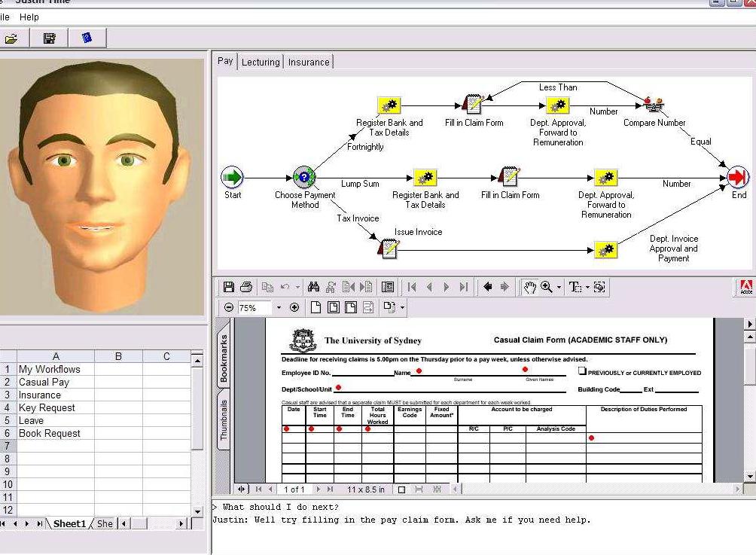Screen dimensions: 756x555
Task: Click the save workflow toolbar icon
Action: pos(49,38)
